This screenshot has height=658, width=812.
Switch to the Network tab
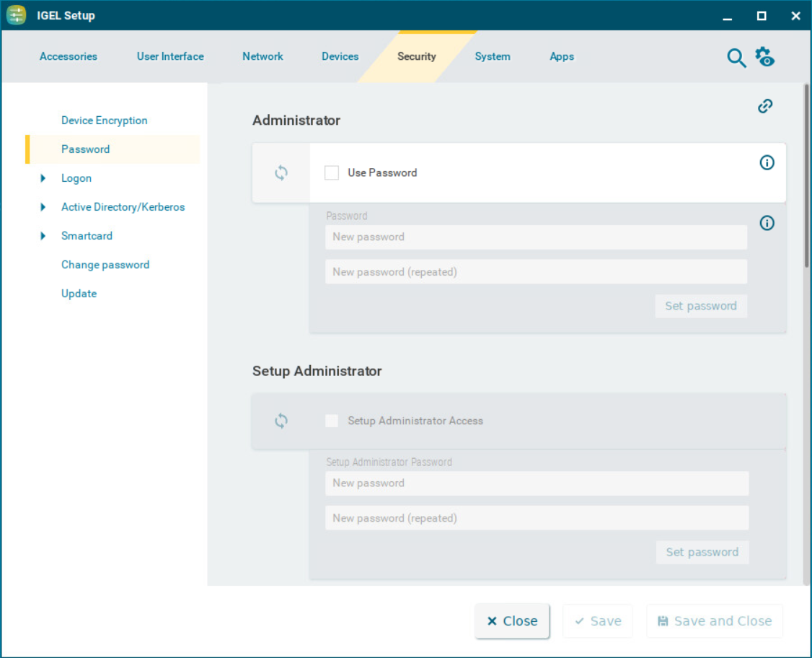pyautogui.click(x=262, y=56)
